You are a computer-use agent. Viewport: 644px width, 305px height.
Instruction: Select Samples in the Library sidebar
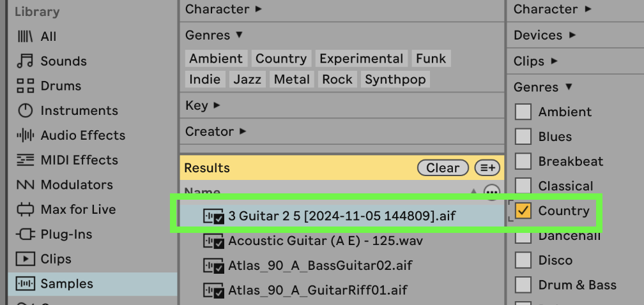[x=66, y=284]
